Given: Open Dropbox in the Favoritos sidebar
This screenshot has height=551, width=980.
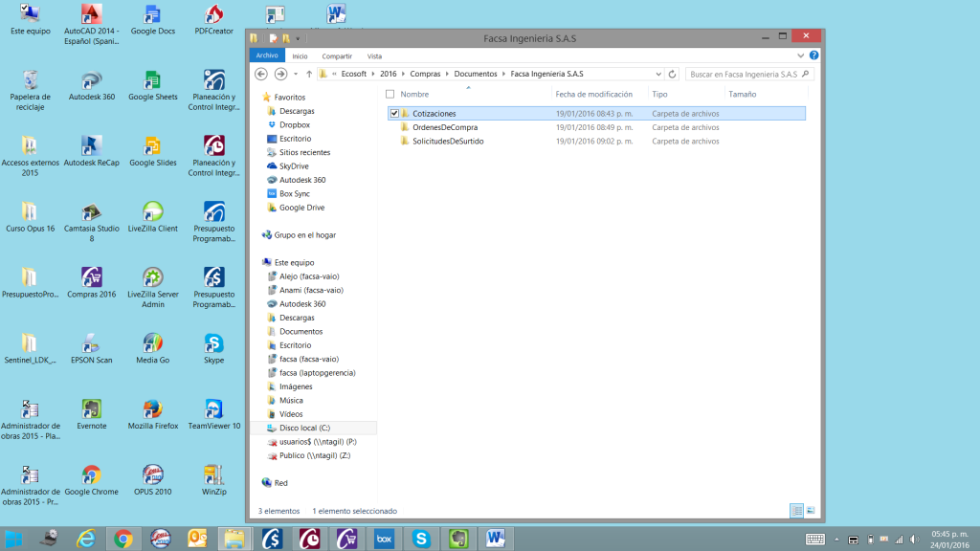Looking at the screenshot, I should tap(294, 124).
